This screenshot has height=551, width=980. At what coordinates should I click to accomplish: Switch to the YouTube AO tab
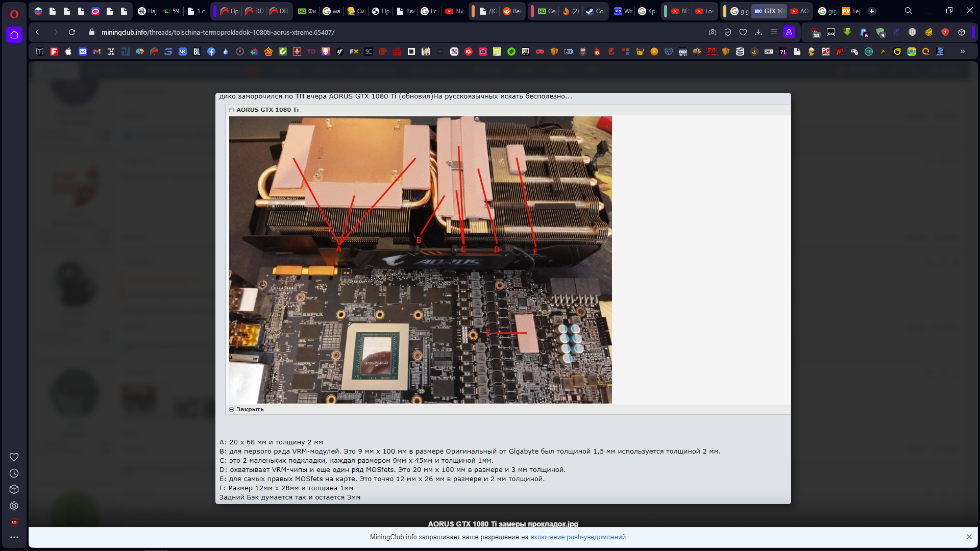point(799,11)
